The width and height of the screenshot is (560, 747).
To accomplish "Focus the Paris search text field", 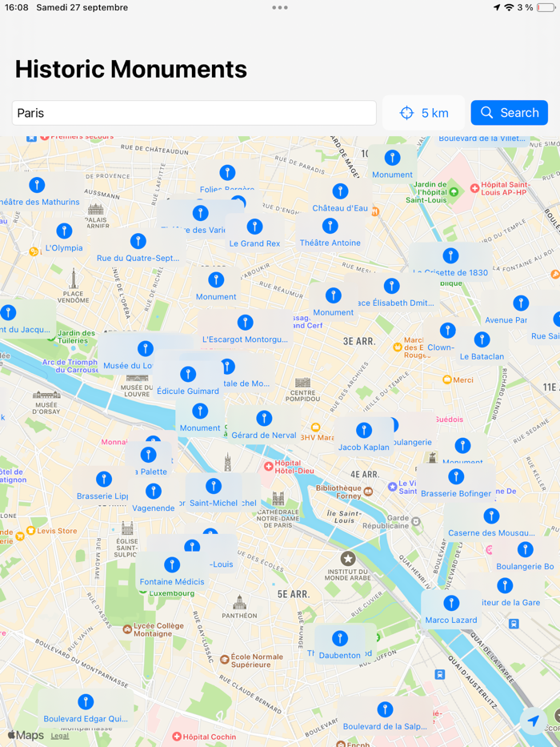I will click(194, 113).
